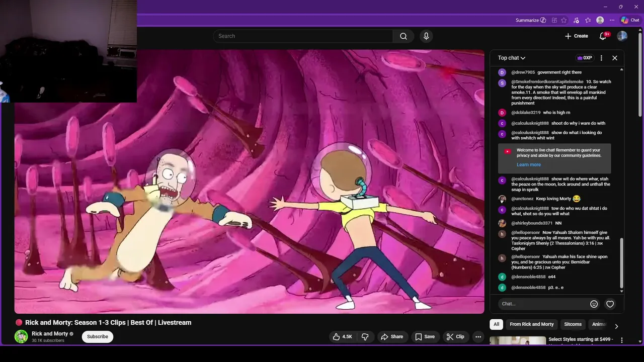Open more video actions ellipsis
644x362 pixels.
[x=478, y=337]
